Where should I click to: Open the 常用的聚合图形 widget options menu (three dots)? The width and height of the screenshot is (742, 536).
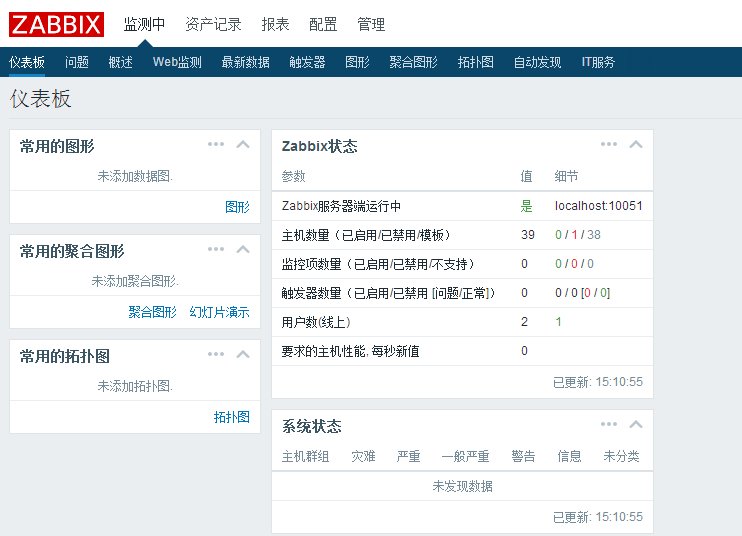click(x=216, y=249)
